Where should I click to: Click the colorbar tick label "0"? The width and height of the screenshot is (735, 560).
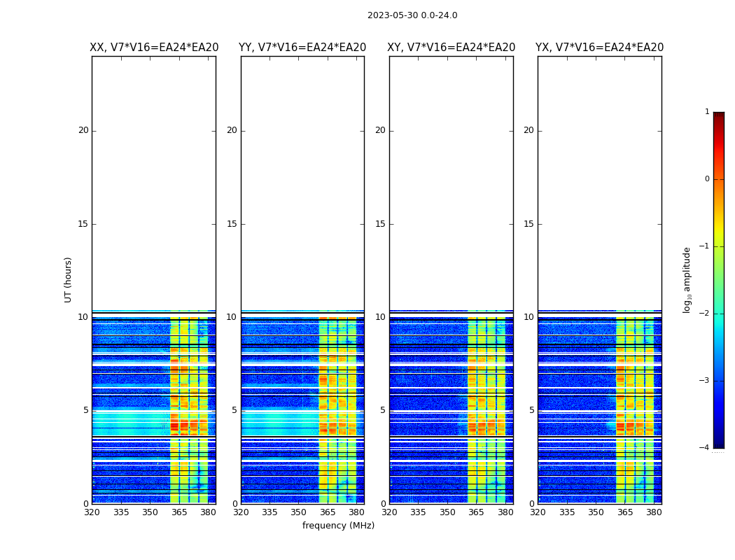coord(706,179)
